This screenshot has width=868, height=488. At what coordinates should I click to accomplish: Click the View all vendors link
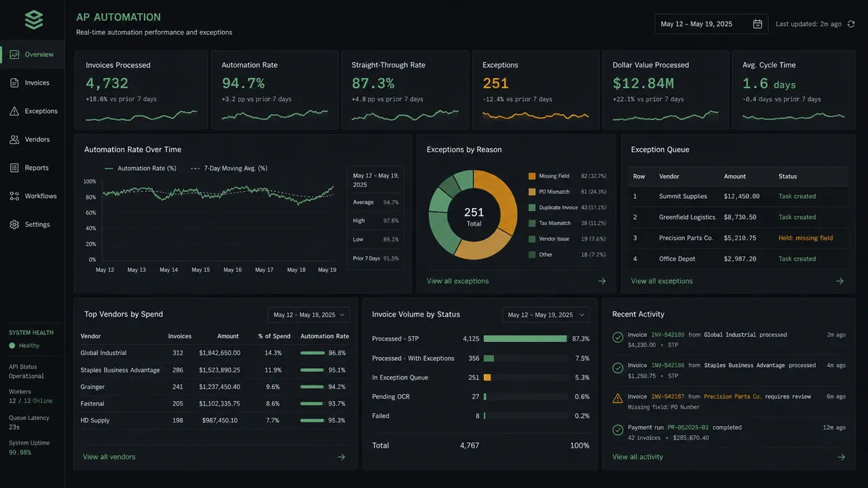point(109,457)
